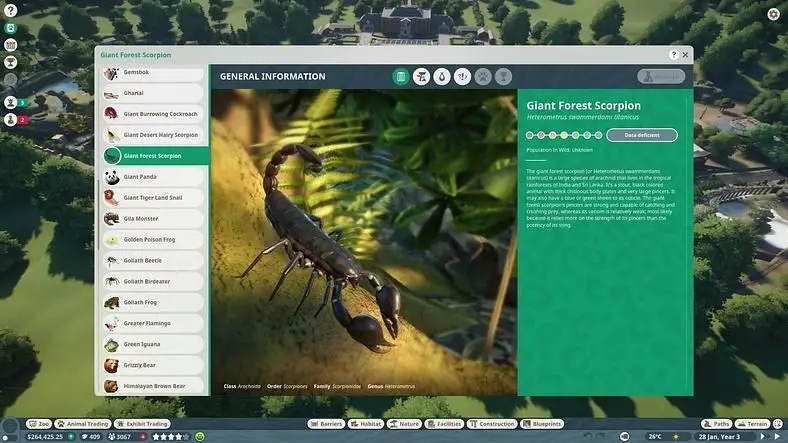Select Goliath Beetle in the list
Image resolution: width=788 pixels, height=443 pixels.
[153, 261]
